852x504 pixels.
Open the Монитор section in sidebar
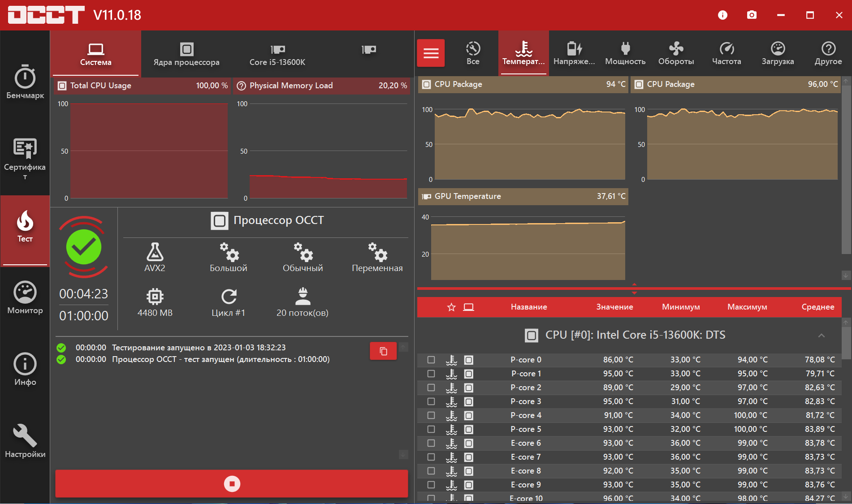tap(25, 297)
